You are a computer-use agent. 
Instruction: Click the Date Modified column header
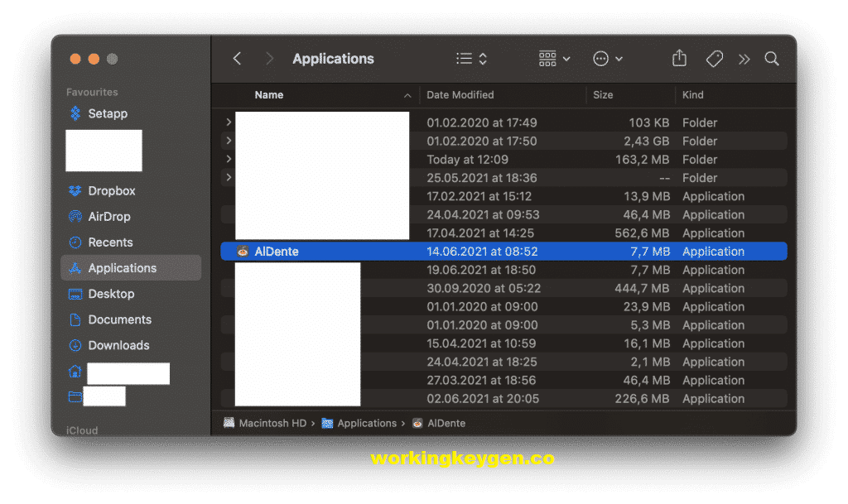tap(461, 94)
